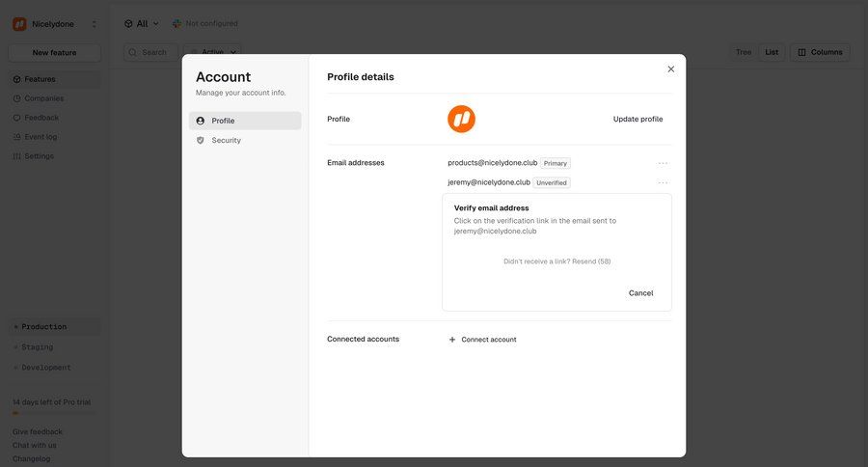Open Features in sidebar

pos(54,79)
